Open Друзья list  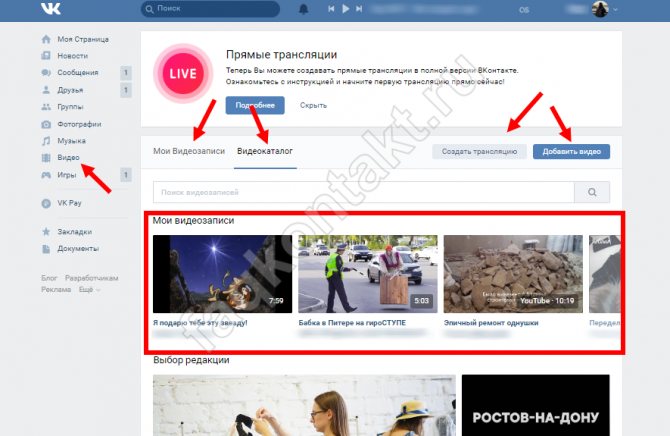pyautogui.click(x=70, y=90)
